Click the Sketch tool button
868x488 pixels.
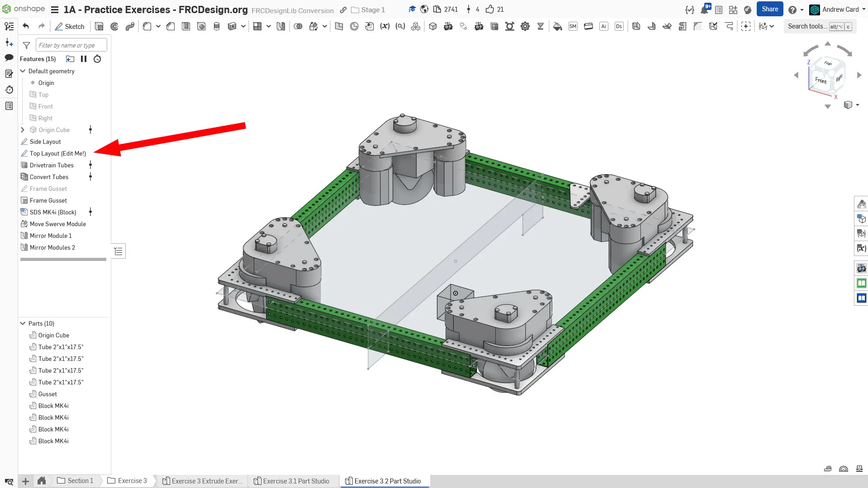pos(70,26)
